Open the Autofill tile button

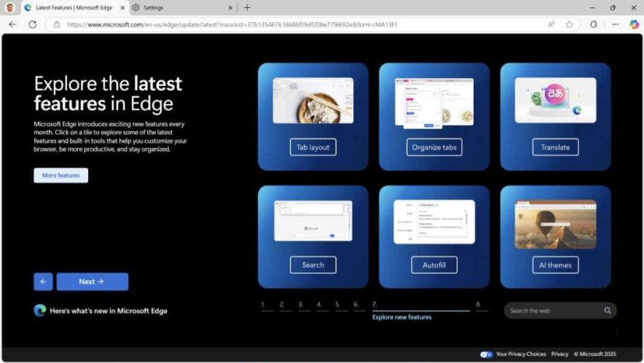[434, 265]
